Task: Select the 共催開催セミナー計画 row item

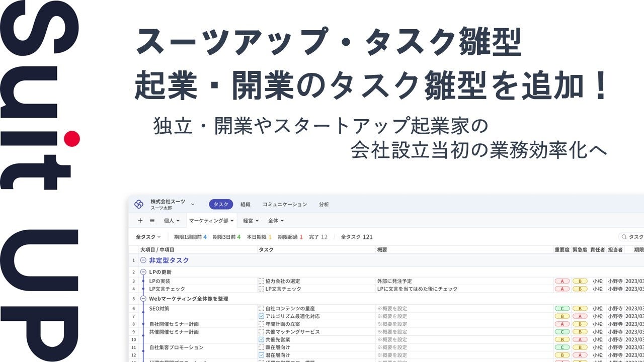Action: (174, 332)
